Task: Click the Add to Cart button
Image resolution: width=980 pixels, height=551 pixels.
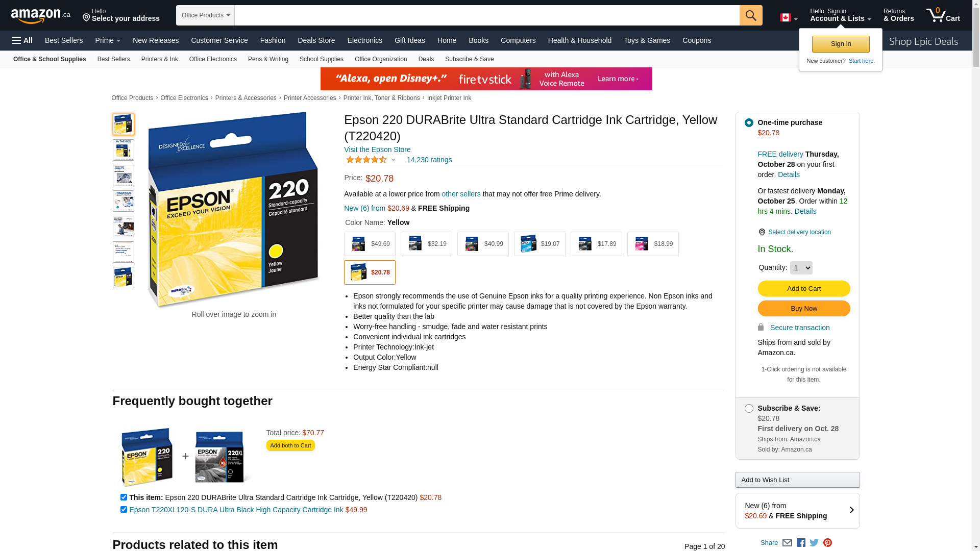Action: pos(803,289)
